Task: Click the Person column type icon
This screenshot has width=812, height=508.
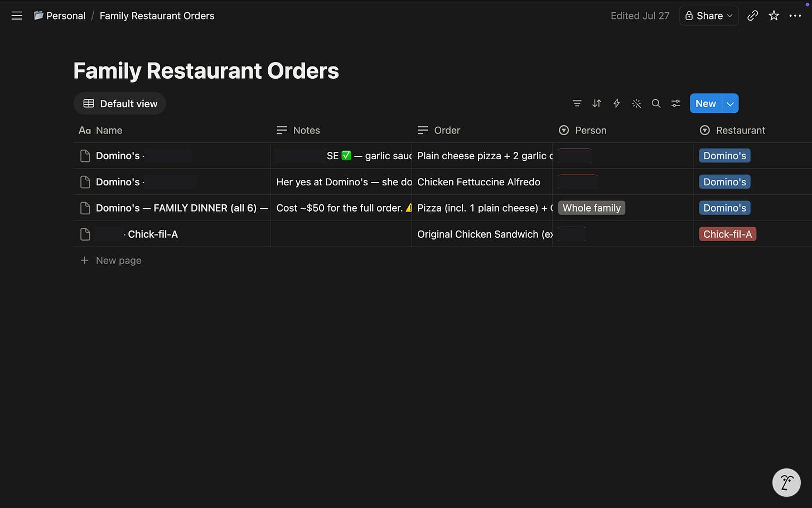Action: click(564, 130)
